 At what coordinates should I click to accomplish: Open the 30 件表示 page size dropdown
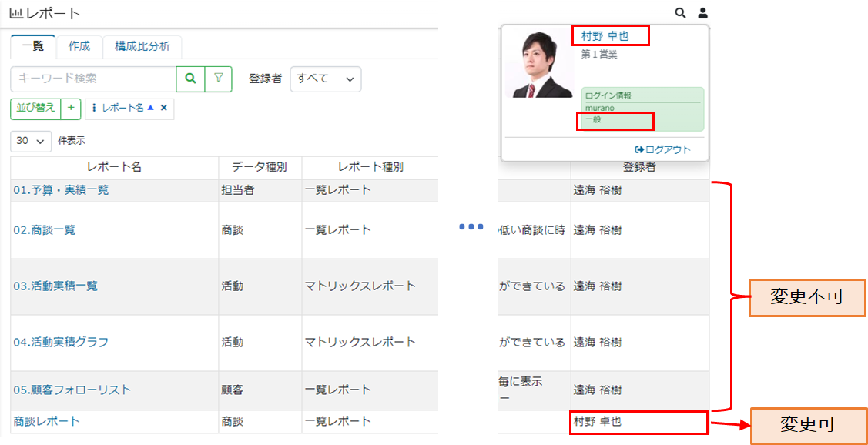[31, 141]
